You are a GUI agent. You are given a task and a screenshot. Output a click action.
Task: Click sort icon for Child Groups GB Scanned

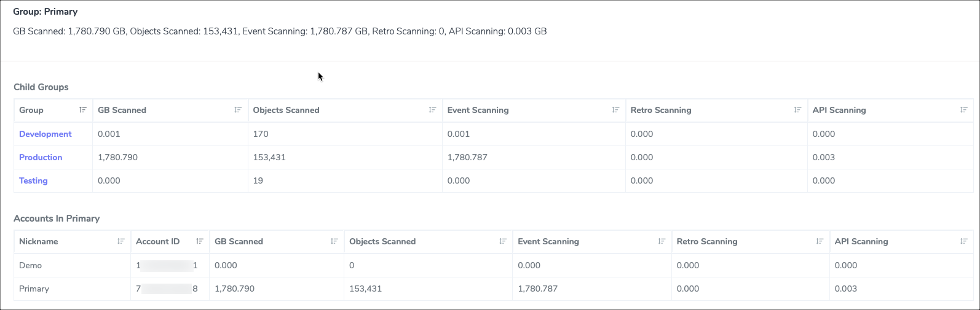click(238, 110)
